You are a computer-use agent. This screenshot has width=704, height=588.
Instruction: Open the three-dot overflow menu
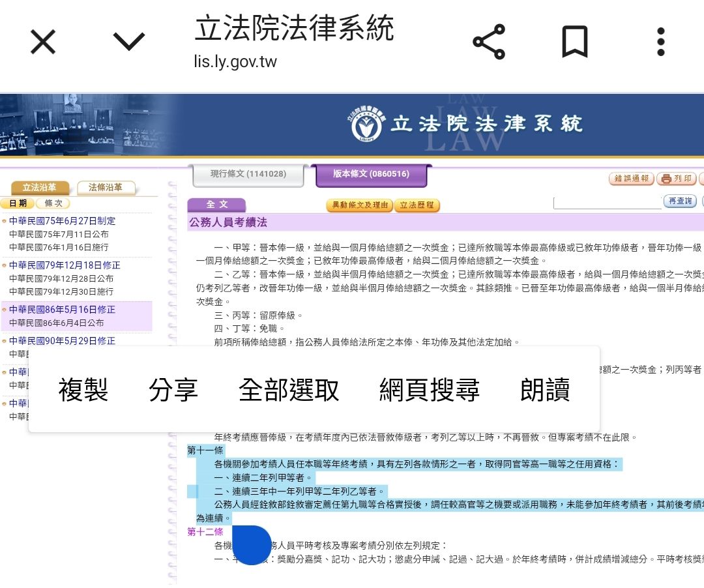pyautogui.click(x=660, y=43)
